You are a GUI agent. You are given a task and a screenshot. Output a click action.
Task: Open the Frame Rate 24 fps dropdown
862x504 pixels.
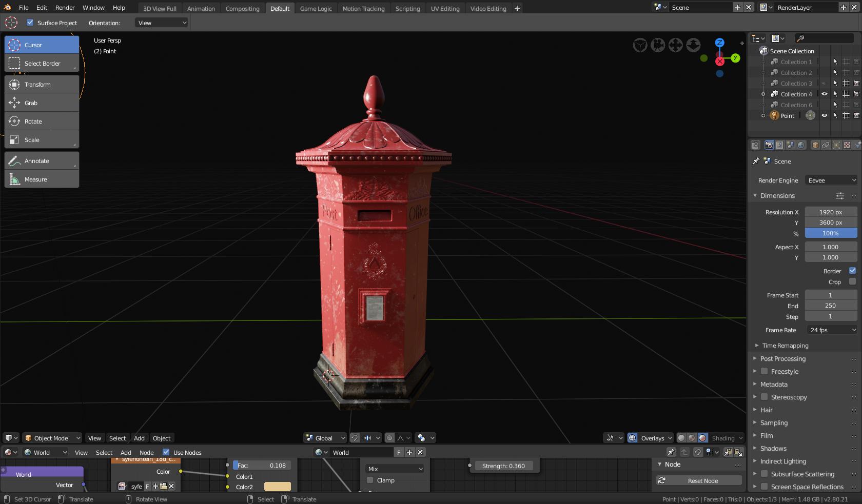831,330
